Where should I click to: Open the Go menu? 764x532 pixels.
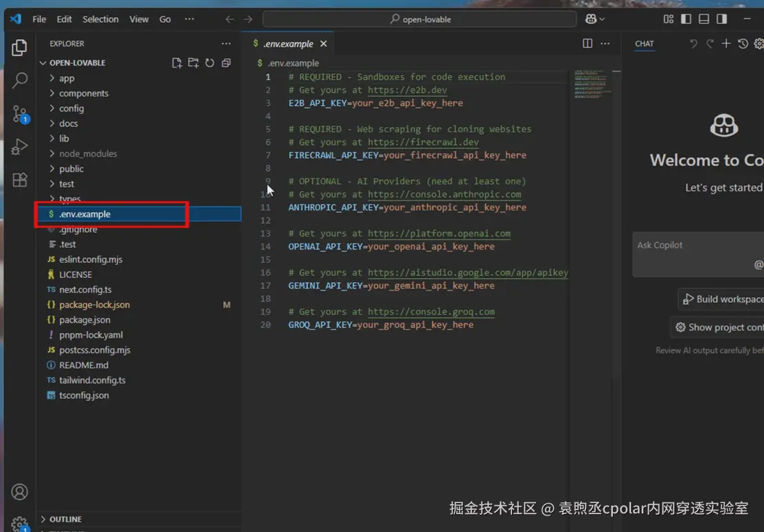pos(165,19)
